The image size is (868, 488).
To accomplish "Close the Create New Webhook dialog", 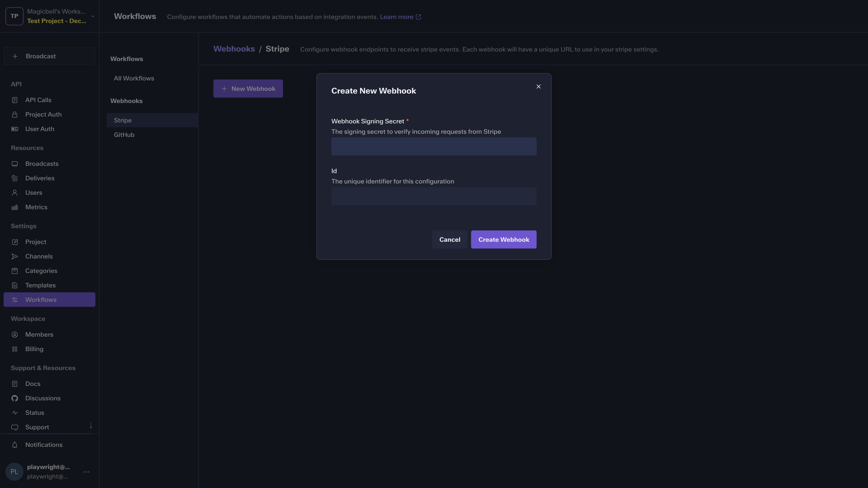I will pos(538,86).
